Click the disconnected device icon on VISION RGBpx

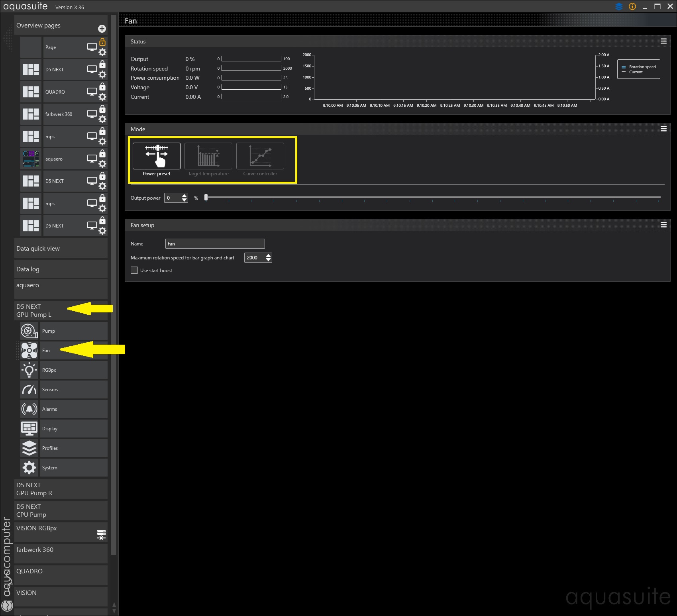tap(101, 535)
